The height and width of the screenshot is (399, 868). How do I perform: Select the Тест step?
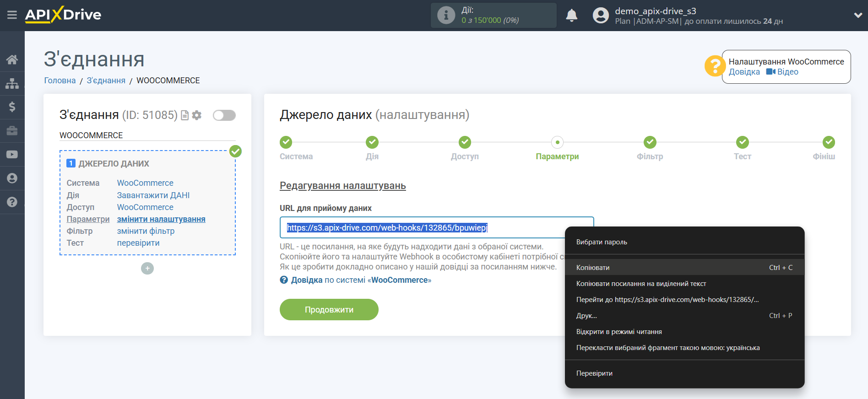[742, 142]
